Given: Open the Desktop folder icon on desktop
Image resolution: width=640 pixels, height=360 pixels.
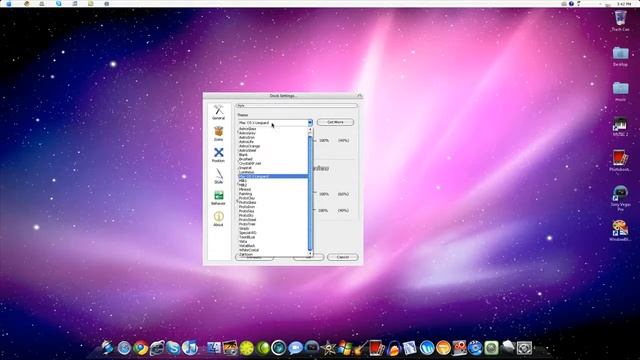Looking at the screenshot, I should click(x=620, y=56).
